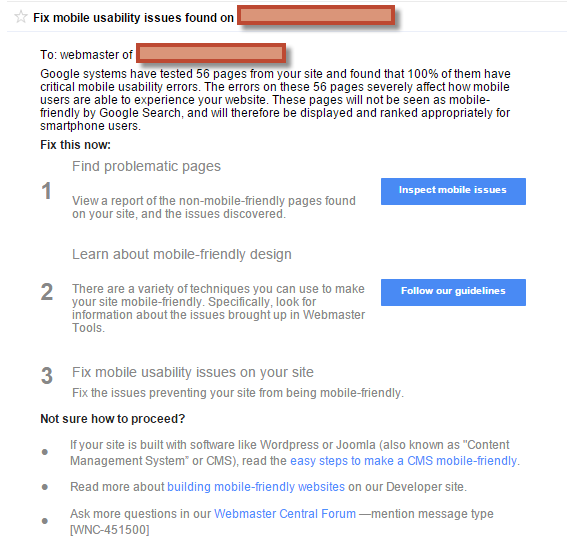Click the paragraph about 56 tested pages

[x=275, y=99]
